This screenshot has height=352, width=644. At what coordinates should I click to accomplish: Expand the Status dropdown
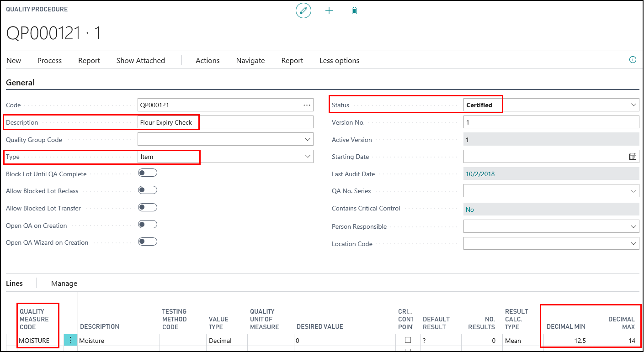click(x=633, y=105)
